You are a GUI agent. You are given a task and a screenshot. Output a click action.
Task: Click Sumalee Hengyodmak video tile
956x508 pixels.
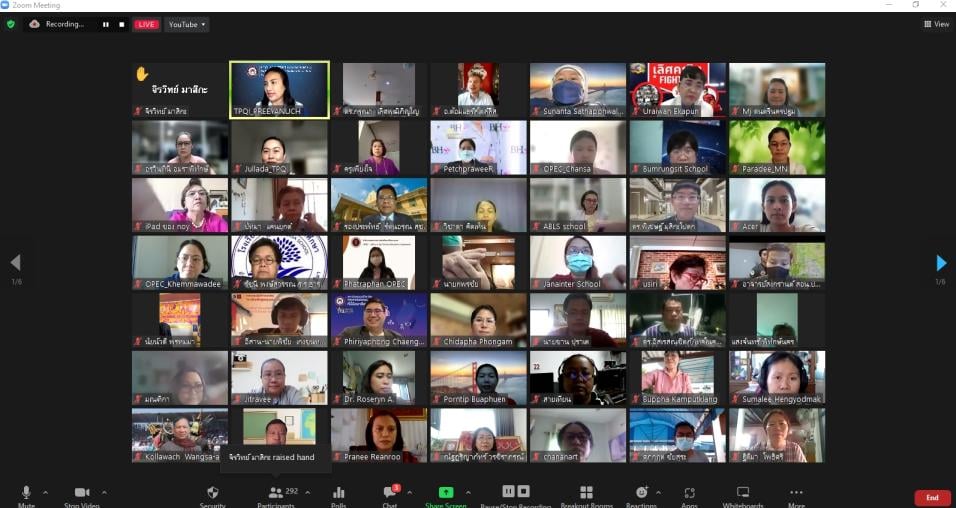point(777,377)
